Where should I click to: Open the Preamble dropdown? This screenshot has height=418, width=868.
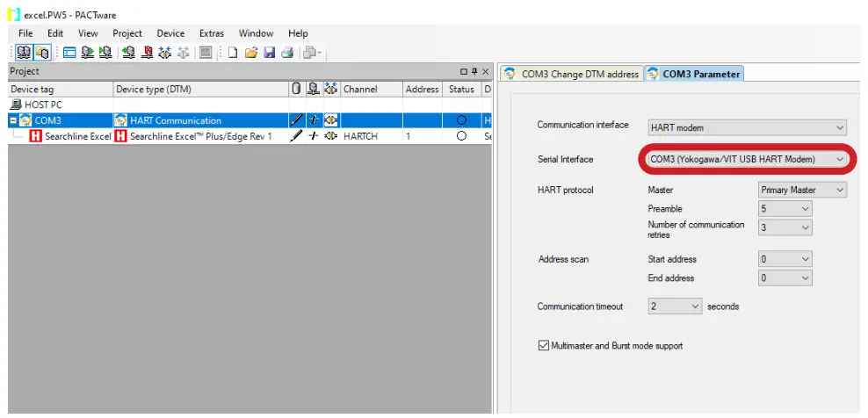(x=785, y=209)
